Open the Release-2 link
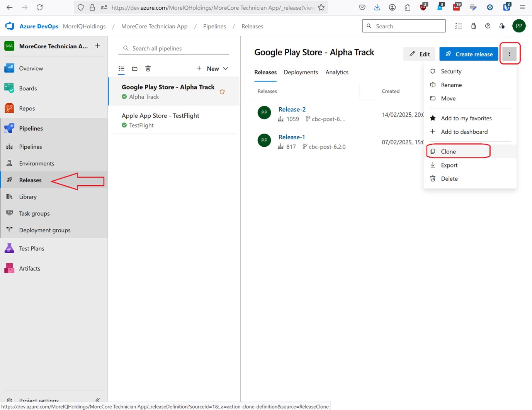Image resolution: width=532 pixels, height=410 pixels. click(x=292, y=109)
